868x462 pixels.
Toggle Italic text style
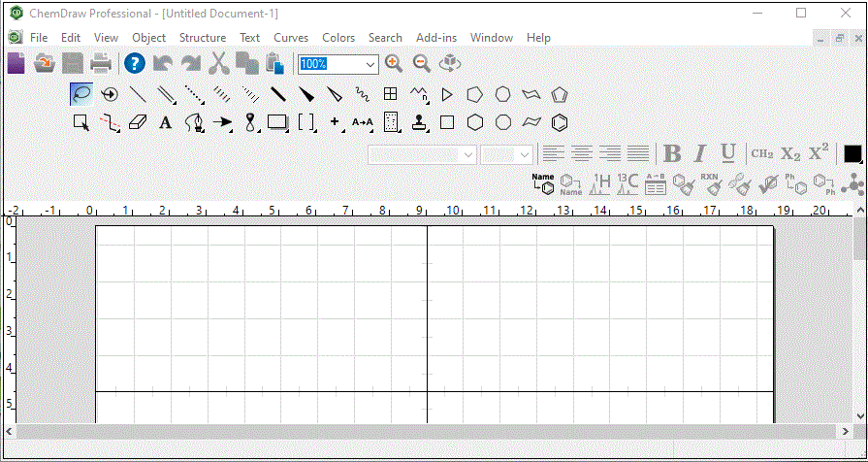coord(700,153)
